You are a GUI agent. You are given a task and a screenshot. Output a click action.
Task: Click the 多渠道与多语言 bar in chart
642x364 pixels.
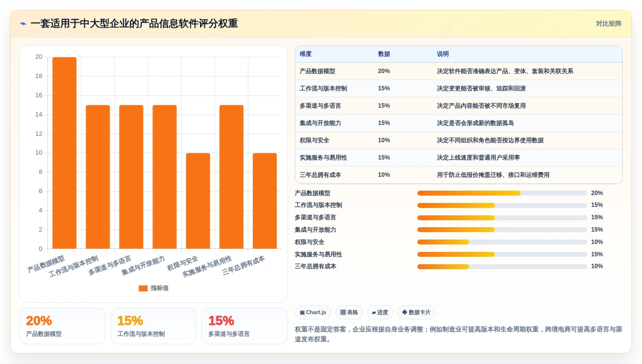point(131,177)
